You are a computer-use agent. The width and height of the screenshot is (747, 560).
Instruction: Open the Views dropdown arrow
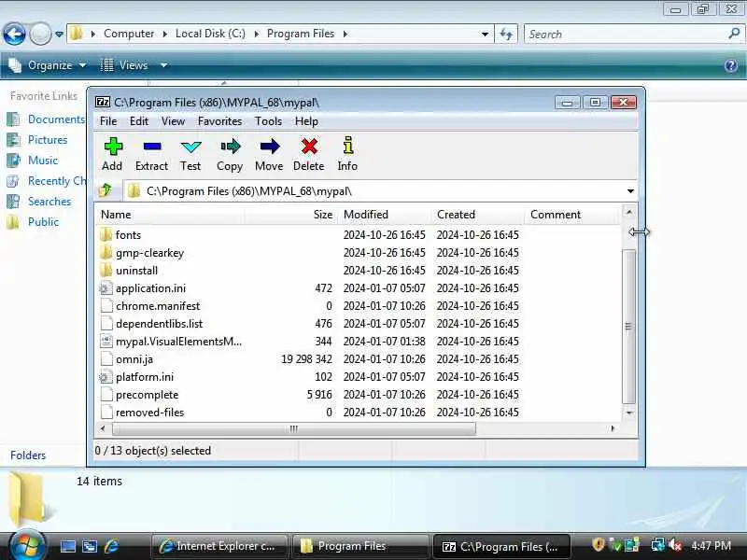point(163,65)
